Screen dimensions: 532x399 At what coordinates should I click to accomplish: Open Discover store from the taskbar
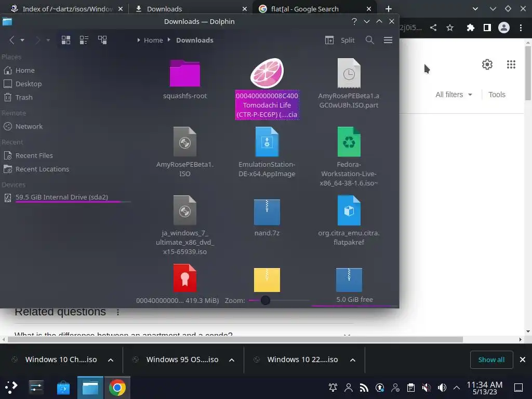click(x=63, y=388)
